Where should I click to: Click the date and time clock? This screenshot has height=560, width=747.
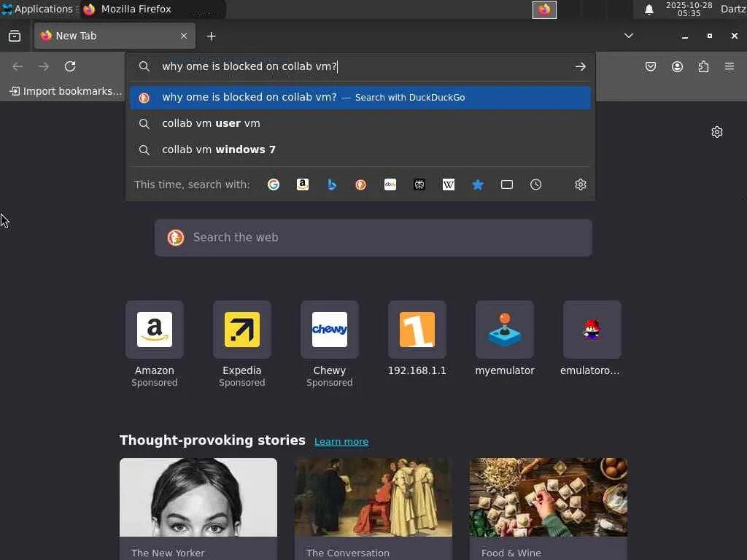(689, 9)
